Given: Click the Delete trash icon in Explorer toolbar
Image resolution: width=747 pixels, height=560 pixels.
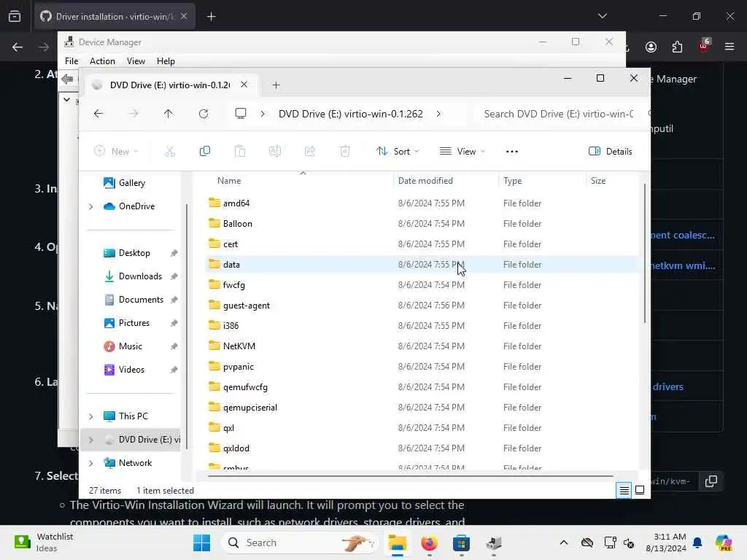Looking at the screenshot, I should click(345, 152).
